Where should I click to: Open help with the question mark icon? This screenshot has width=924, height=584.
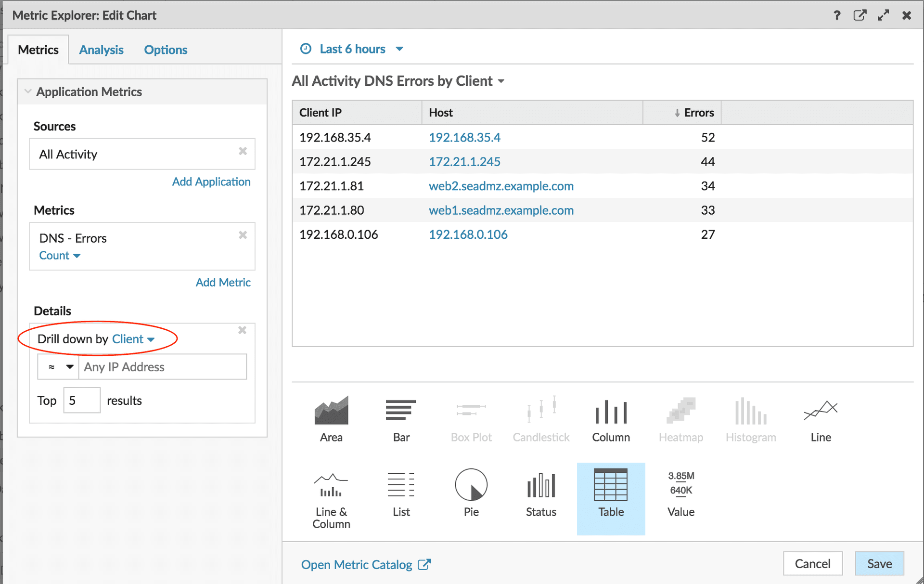837,15
